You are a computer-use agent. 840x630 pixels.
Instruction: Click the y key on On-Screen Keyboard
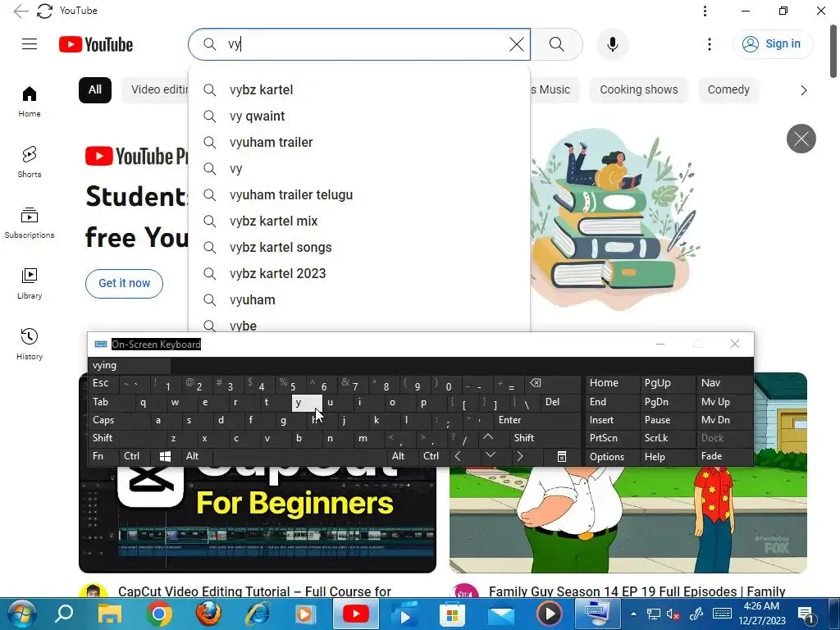(x=307, y=402)
